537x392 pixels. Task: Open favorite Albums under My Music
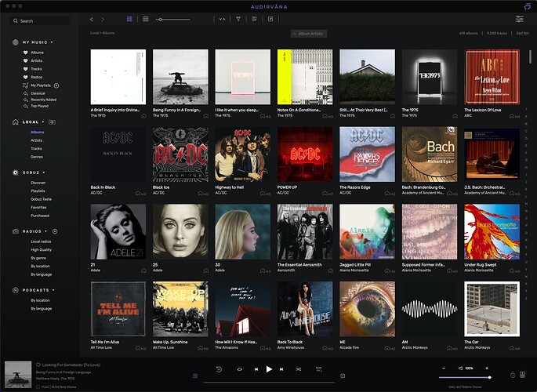(x=37, y=53)
